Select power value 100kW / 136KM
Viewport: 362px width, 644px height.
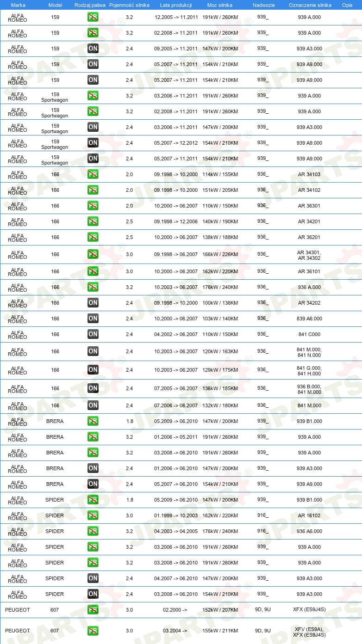tap(220, 303)
